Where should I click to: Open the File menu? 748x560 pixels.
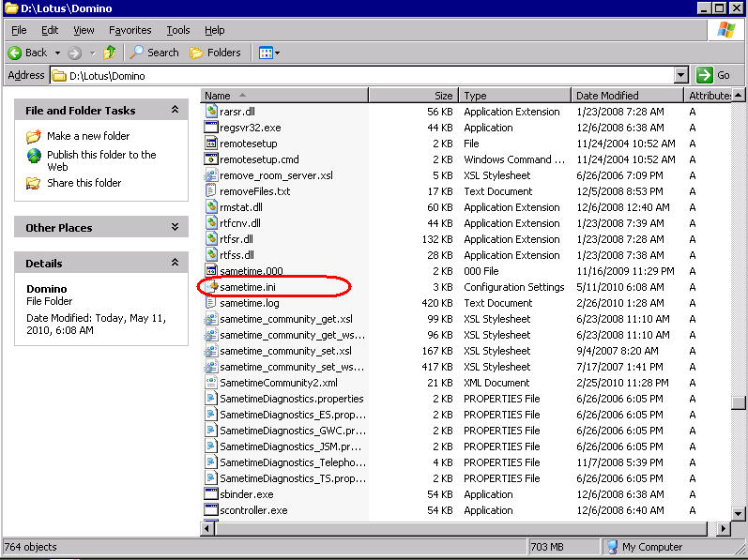[19, 30]
